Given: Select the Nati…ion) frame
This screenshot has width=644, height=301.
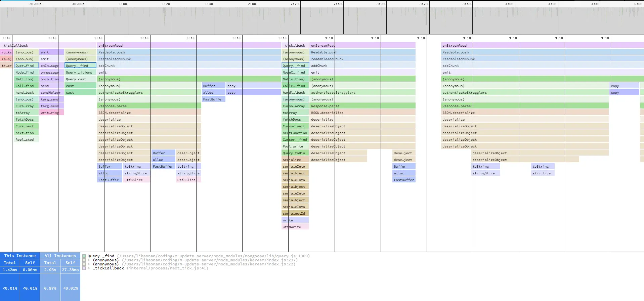Looking at the screenshot, I should click(x=27, y=79).
